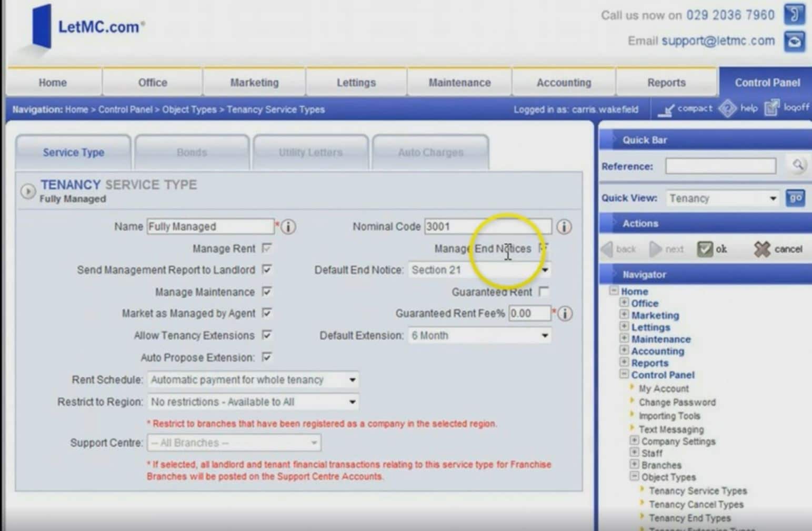The image size is (812, 531).
Task: Expand the Lettings node in Navigator
Action: click(x=624, y=327)
